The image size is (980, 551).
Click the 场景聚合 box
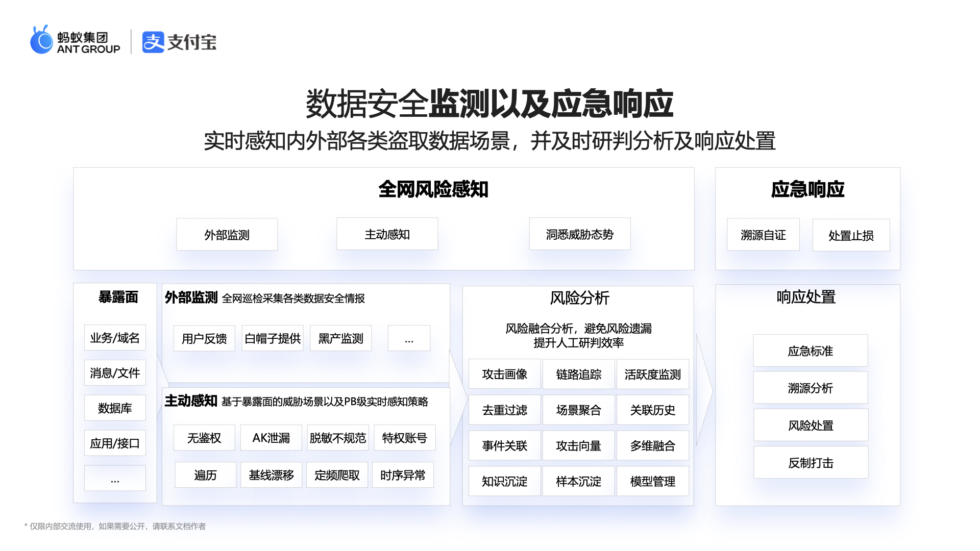coord(578,410)
